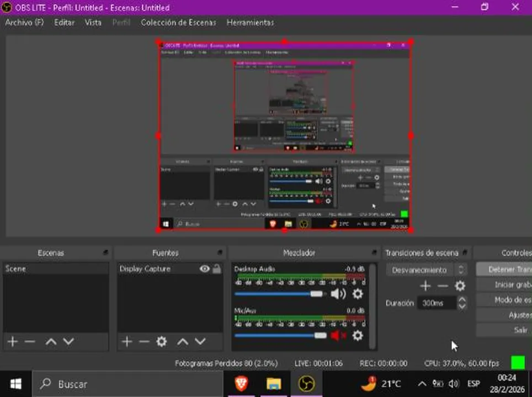Click the REC: 00:00:00 status text
Screen dimensions: 532x397
pos(384,363)
